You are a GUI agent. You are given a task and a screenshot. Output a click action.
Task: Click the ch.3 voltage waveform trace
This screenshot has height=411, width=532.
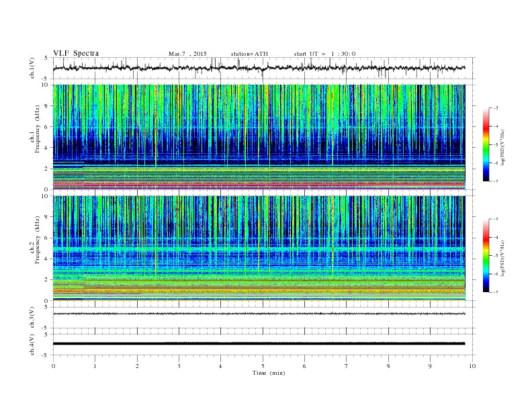(x=259, y=314)
